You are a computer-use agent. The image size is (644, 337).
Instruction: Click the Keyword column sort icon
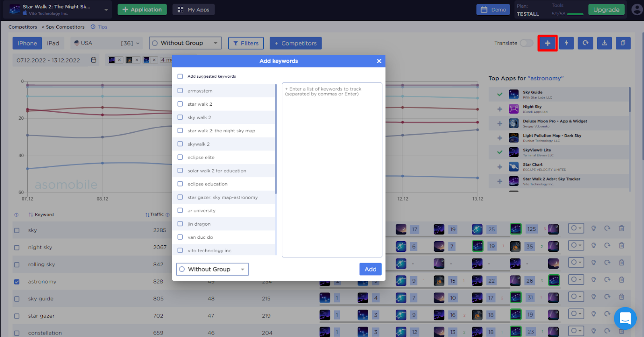[x=31, y=215]
